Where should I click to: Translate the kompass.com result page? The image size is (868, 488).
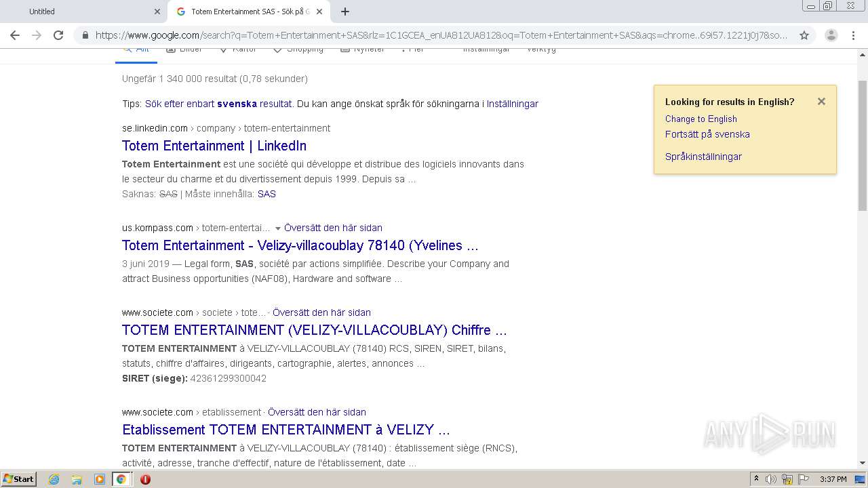(x=333, y=228)
